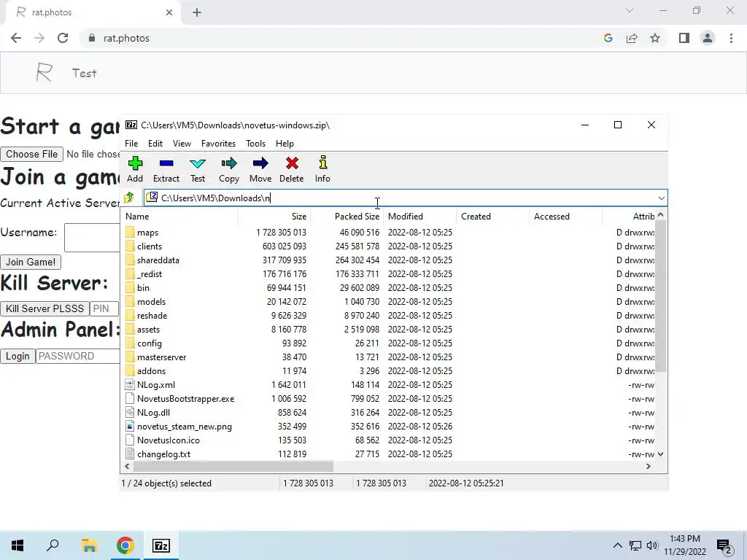Show hidden system tray icons
Image resolution: width=747 pixels, height=560 pixels.
pyautogui.click(x=617, y=545)
